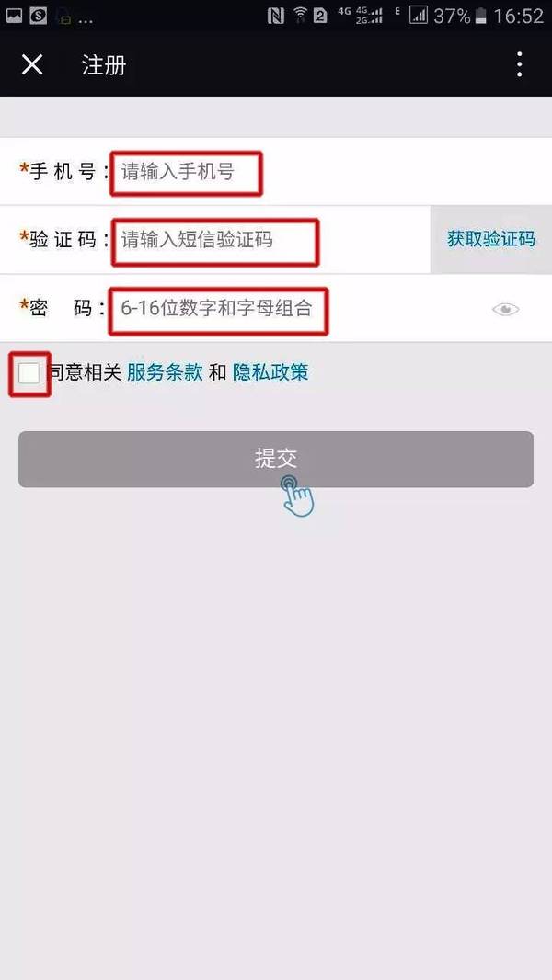552x980 pixels.
Task: Tap the 提交 submit button
Action: pos(276,459)
